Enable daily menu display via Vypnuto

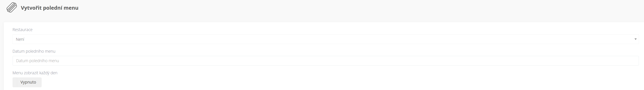[27, 82]
